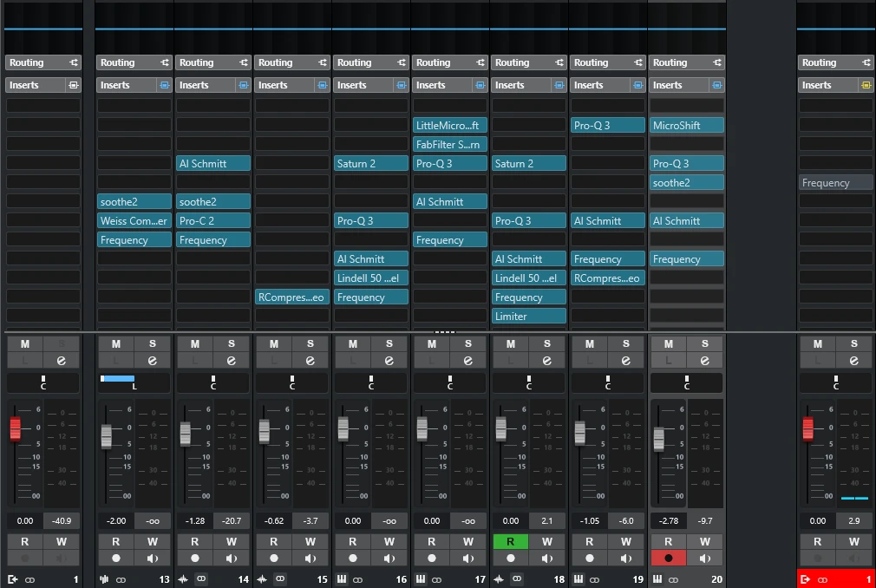Toggle the Listen button on channel 18
The width and height of the screenshot is (876, 588).
[x=510, y=360]
